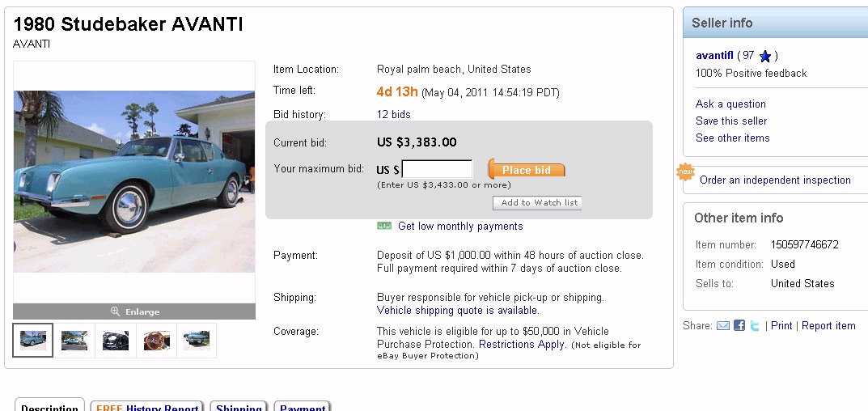Report this item
868x411 pixels.
tap(828, 325)
